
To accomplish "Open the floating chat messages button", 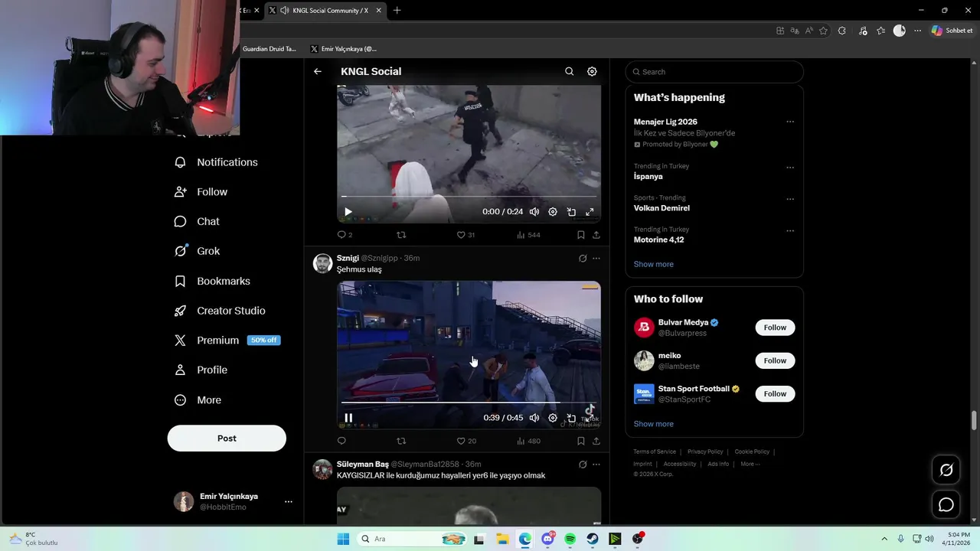I will coord(946,504).
